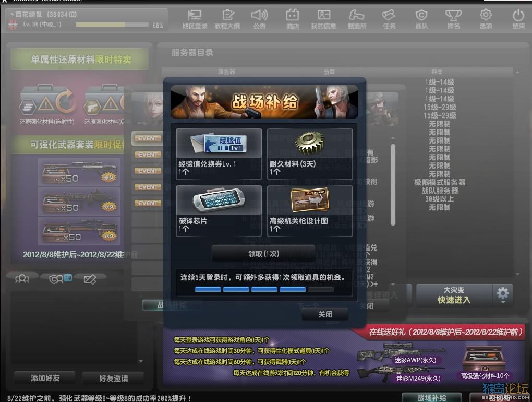This screenshot has height=402, width=532.
Task: Select the 极限模式服务器 server row
Action: tap(439, 182)
